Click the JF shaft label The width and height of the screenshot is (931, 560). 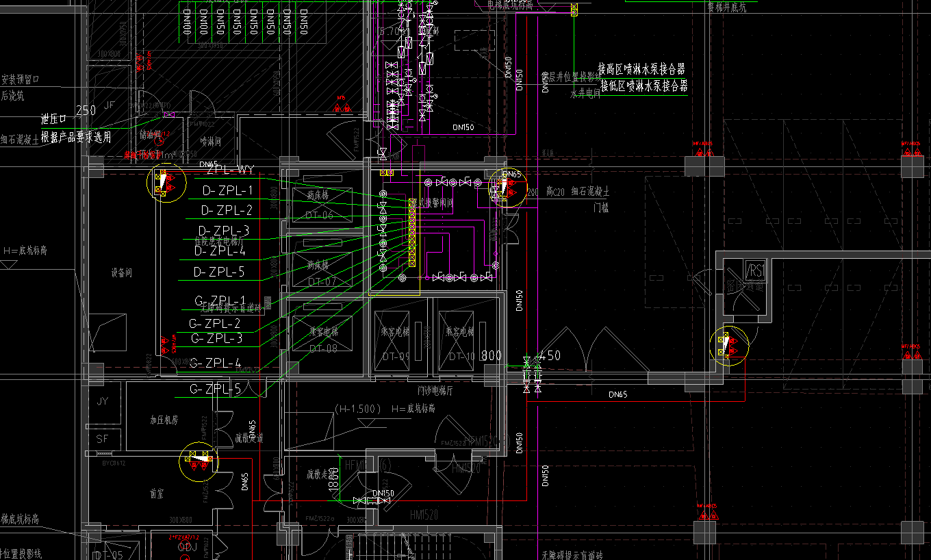[110, 106]
